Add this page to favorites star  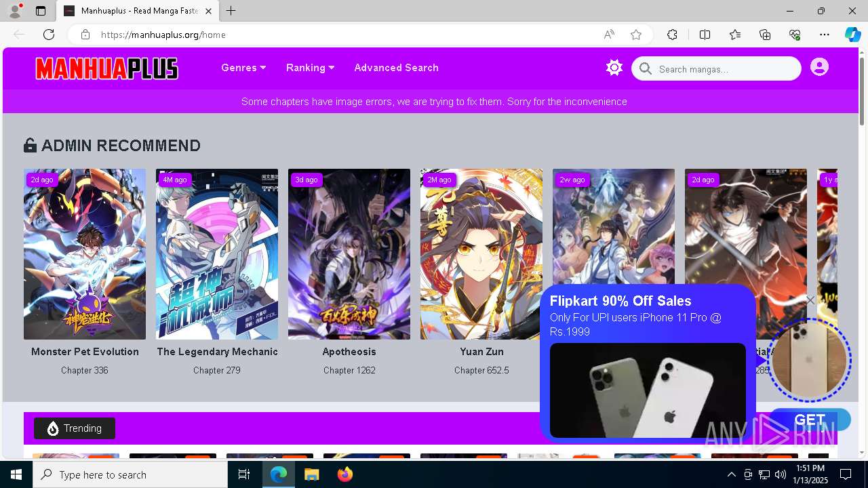pyautogui.click(x=636, y=35)
